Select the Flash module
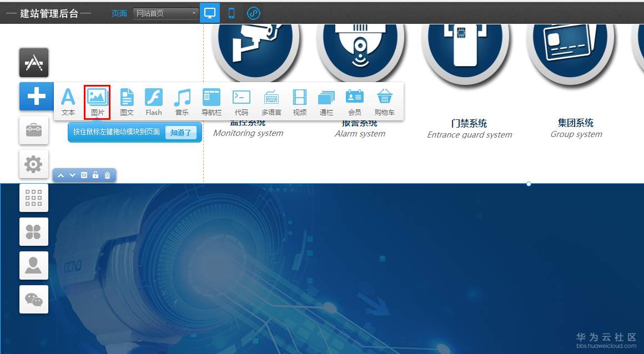 coord(154,102)
